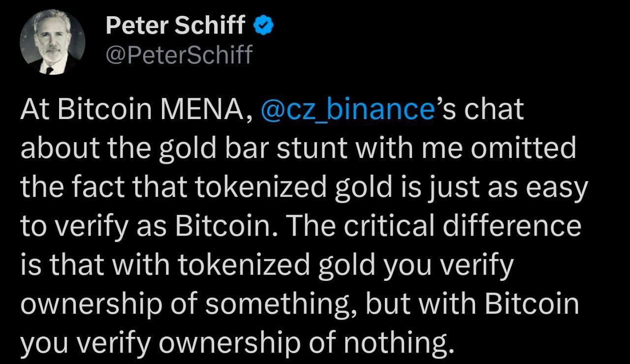The image size is (630, 364).
Task: Click the blue verified checkmark badge
Action: pyautogui.click(x=263, y=25)
